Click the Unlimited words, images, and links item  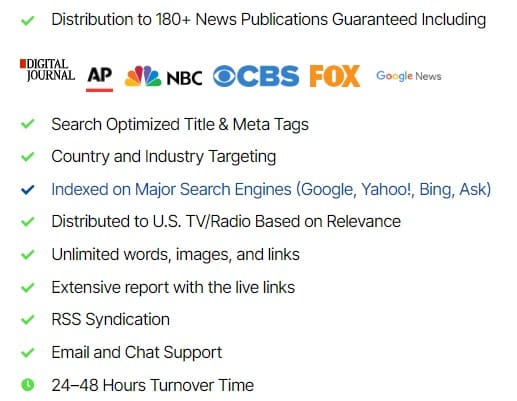(x=175, y=254)
